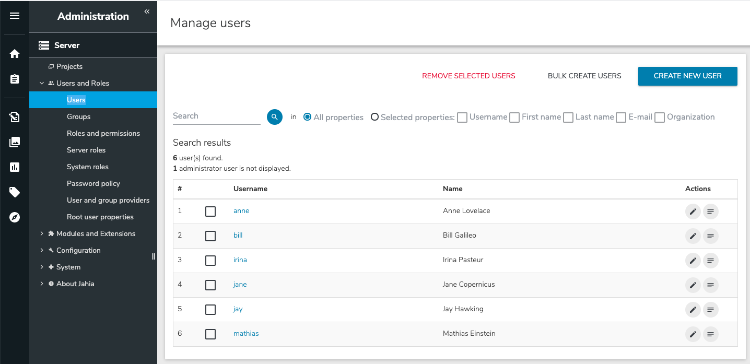
Task: Open list action icon for mathias
Action: (711, 334)
